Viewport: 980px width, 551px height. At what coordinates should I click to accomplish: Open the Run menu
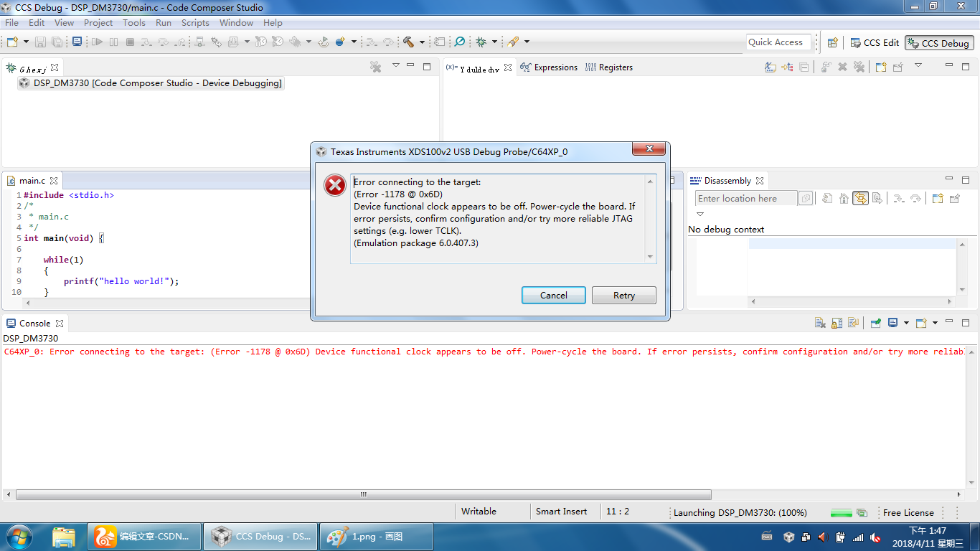[164, 23]
